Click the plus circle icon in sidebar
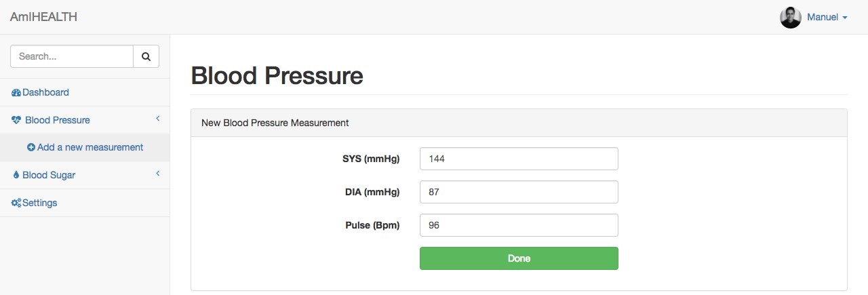The height and width of the screenshot is (295, 868). pyautogui.click(x=31, y=147)
